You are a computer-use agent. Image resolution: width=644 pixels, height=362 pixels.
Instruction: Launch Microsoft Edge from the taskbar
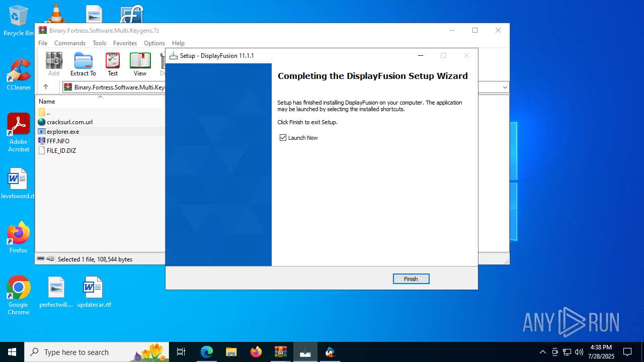click(207, 352)
